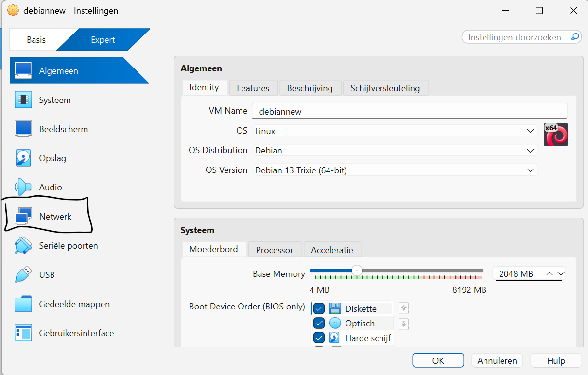The image size is (588, 375).
Task: Click the settings gear title icon
Action: click(13, 10)
